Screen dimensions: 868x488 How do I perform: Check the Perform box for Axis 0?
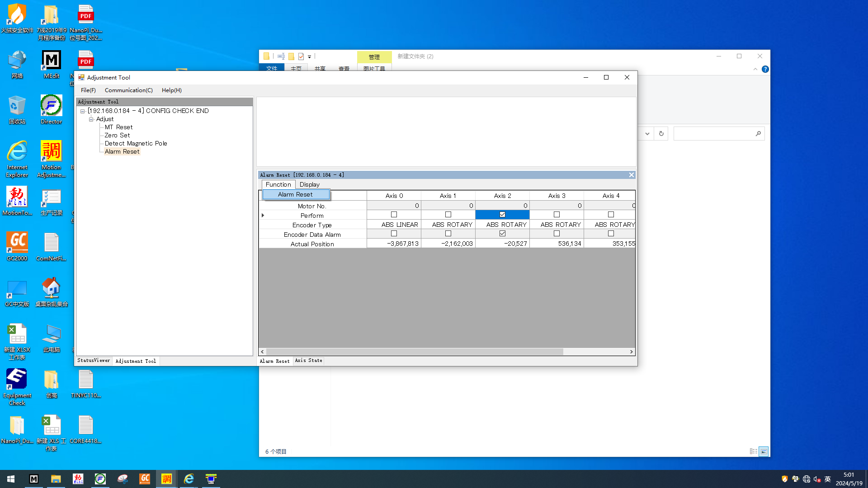click(x=394, y=215)
